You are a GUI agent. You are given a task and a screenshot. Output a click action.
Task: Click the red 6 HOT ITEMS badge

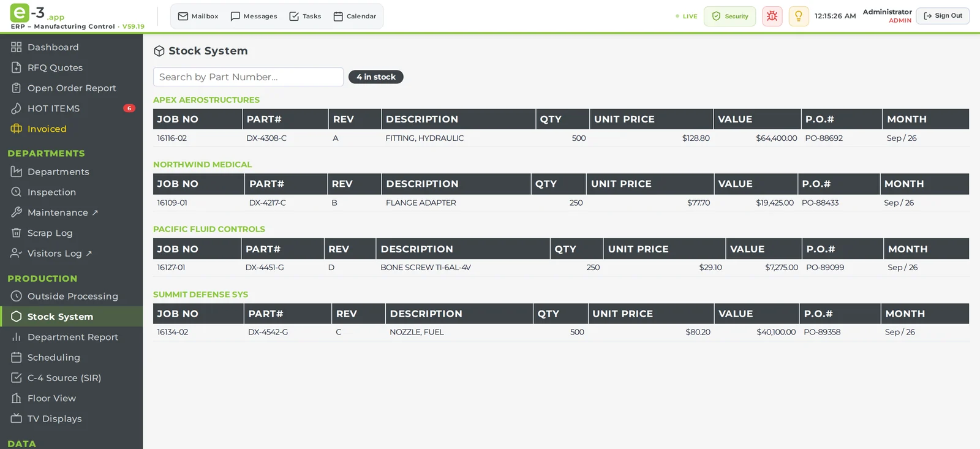[x=129, y=108]
